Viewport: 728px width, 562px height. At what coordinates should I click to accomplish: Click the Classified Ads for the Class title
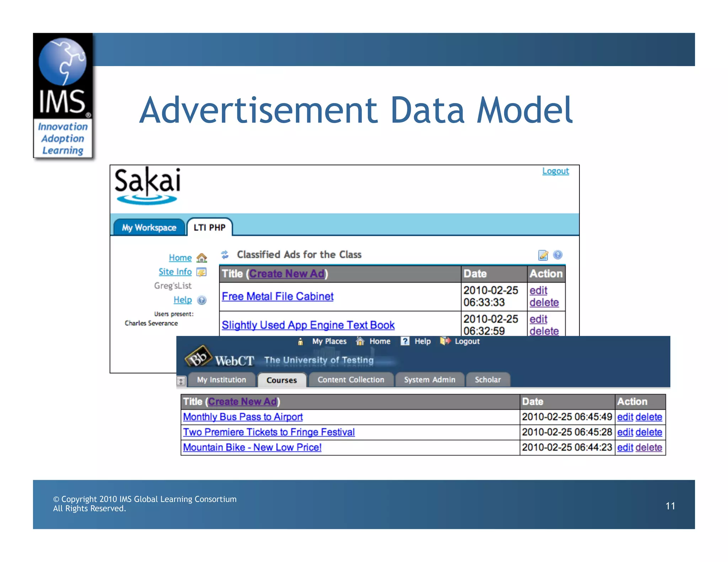pyautogui.click(x=299, y=255)
